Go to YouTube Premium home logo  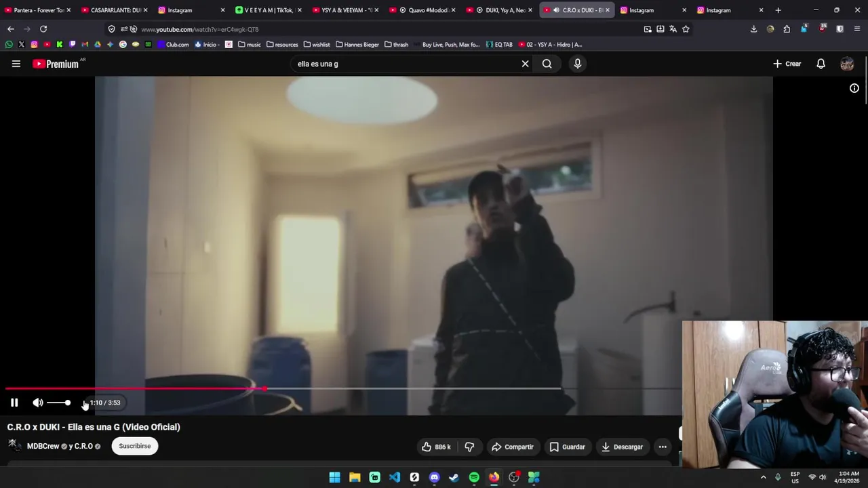[56, 64]
